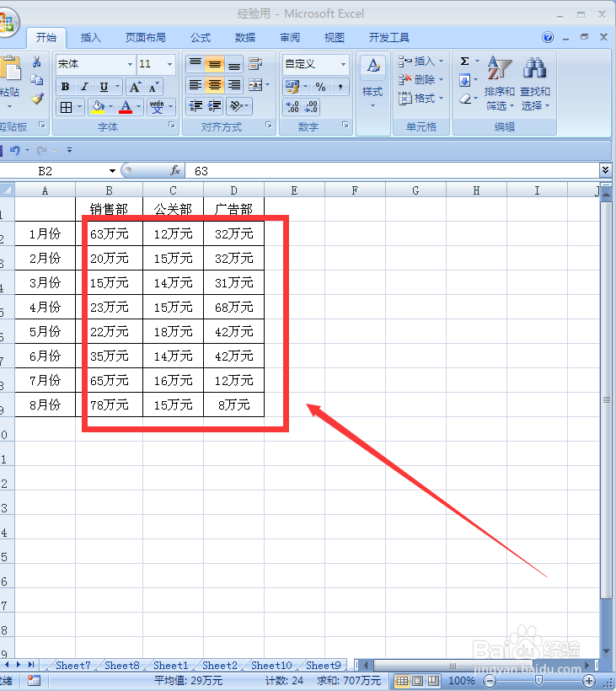The height and width of the screenshot is (691, 616).
Task: Apply yellow fill color bucket
Action: tap(98, 107)
